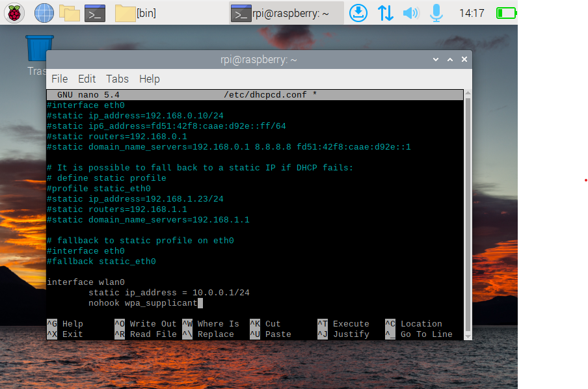This screenshot has height=389, width=588.
Task: Click the '^W Where Is' shortcut hint
Action: 211,324
